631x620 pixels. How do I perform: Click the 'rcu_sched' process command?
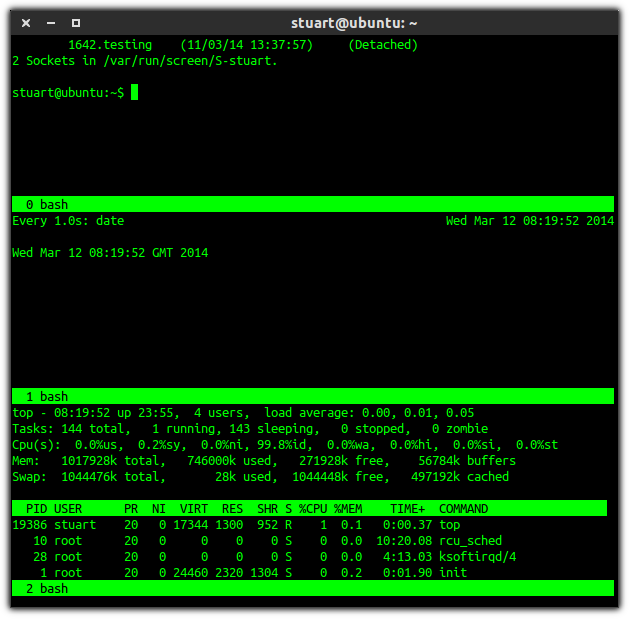pyautogui.click(x=470, y=541)
